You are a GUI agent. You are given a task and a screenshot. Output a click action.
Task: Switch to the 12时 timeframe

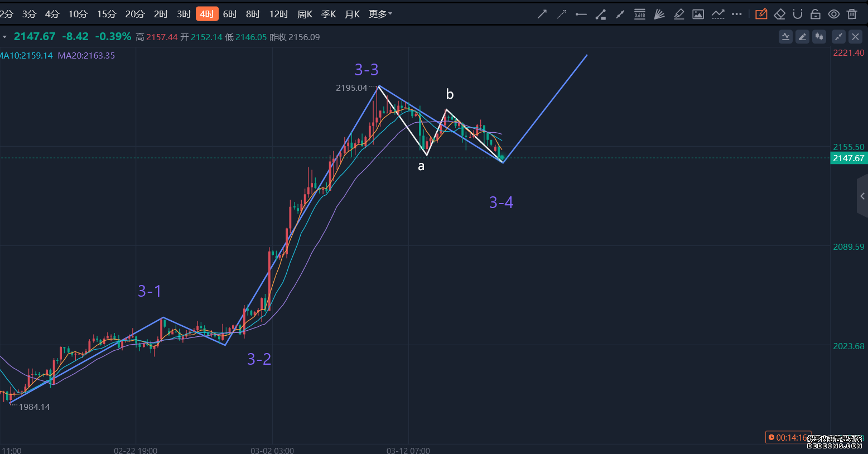pos(278,14)
